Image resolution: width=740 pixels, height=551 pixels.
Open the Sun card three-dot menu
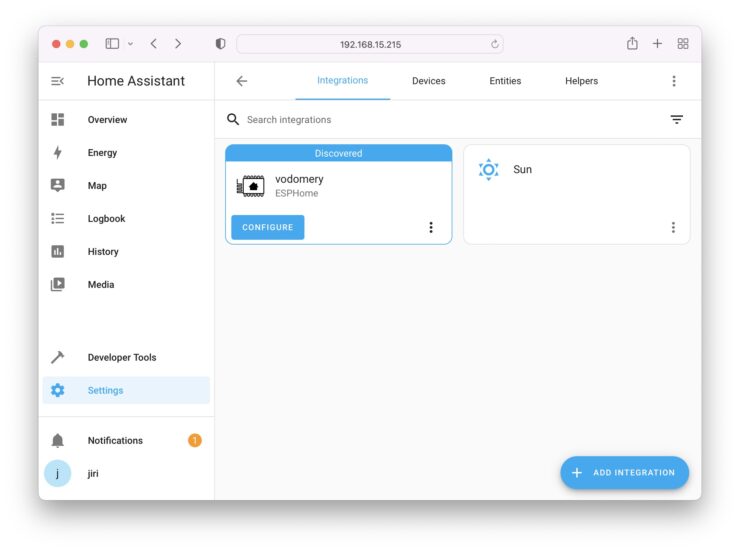point(673,227)
